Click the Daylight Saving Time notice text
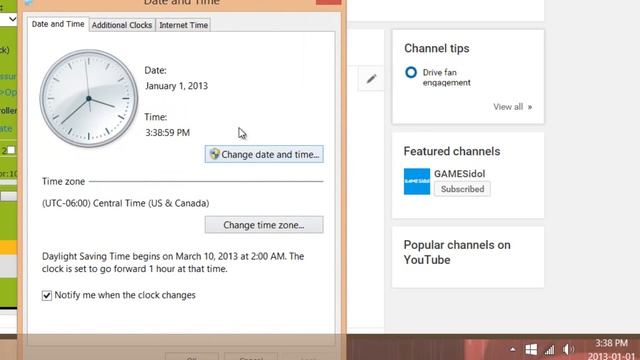The image size is (640, 360). tap(173, 262)
